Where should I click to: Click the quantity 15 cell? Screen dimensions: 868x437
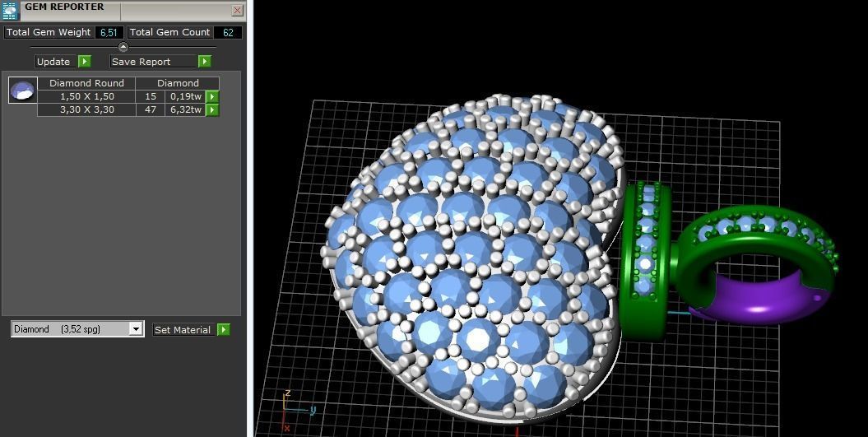pyautogui.click(x=150, y=96)
